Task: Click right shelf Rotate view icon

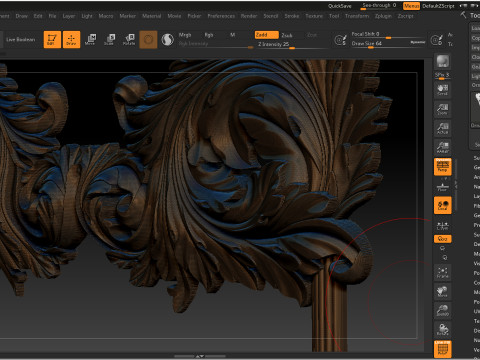Action: click(443, 329)
